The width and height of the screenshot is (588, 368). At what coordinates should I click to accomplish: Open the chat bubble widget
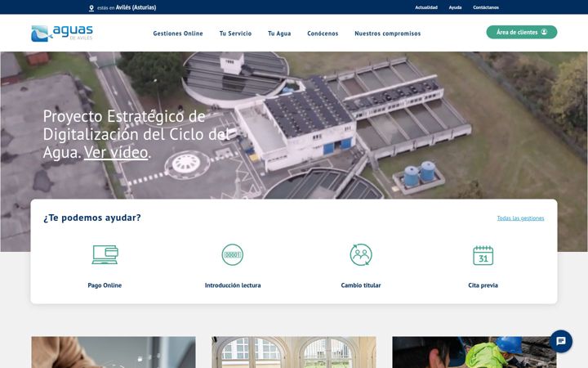pos(560,341)
